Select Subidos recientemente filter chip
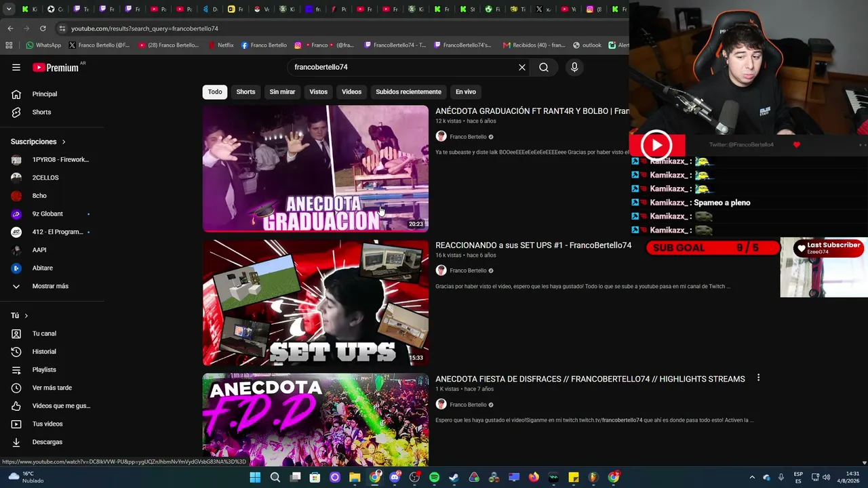The width and height of the screenshot is (868, 488). click(x=408, y=91)
